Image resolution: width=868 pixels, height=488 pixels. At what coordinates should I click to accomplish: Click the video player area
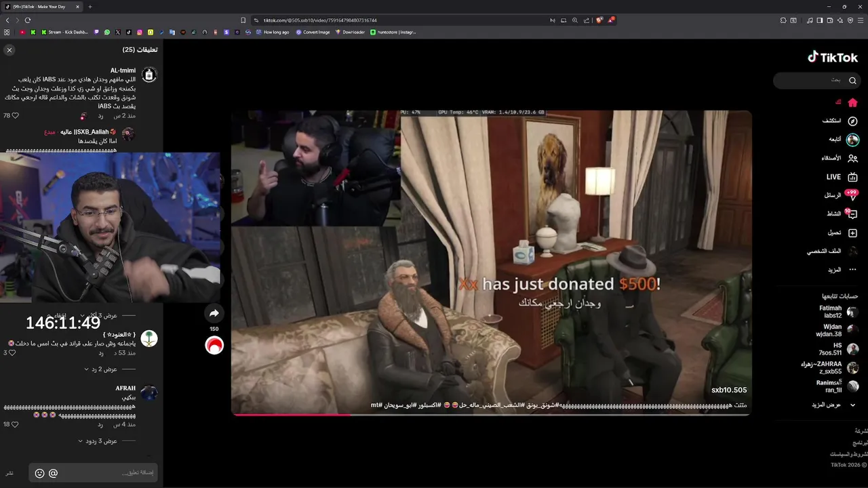(491, 263)
